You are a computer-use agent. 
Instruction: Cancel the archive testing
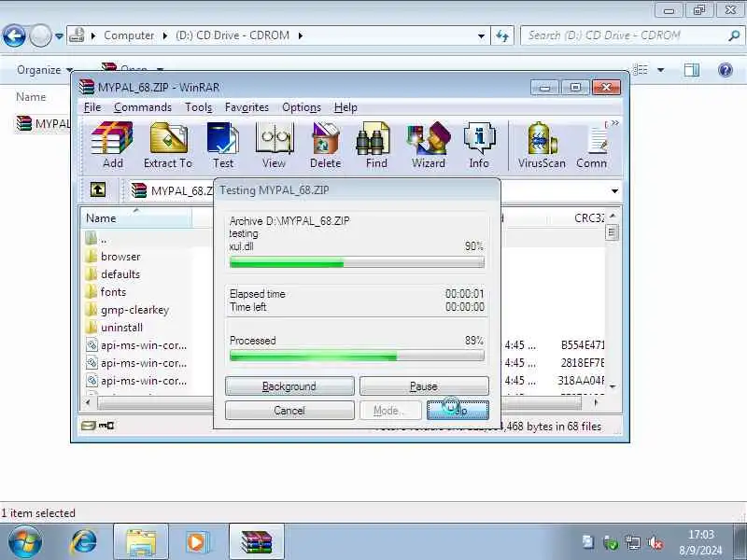click(x=289, y=411)
